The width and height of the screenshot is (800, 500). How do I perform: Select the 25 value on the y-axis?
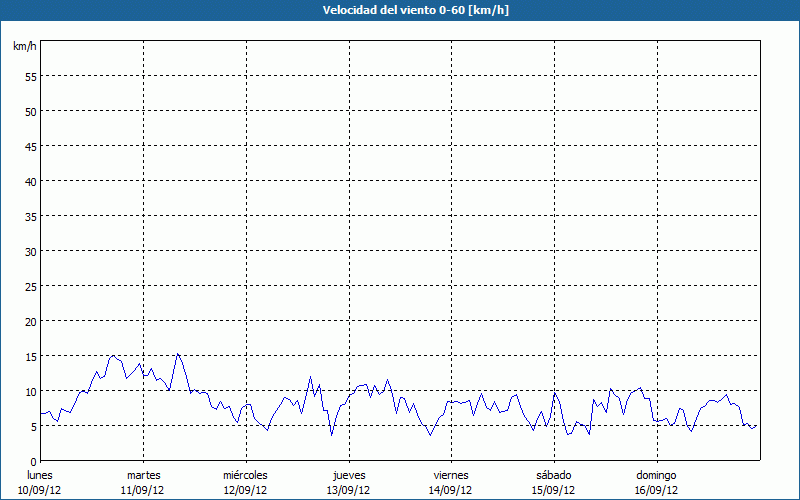coord(30,286)
